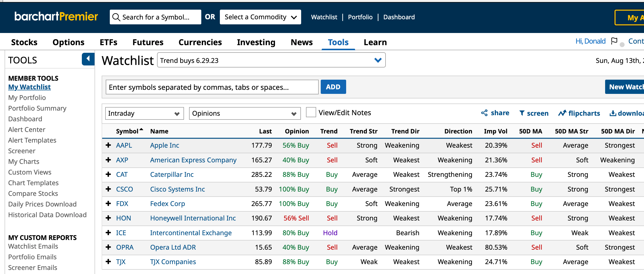The width and height of the screenshot is (644, 274).
Task: Open the Options menu
Action: [68, 42]
